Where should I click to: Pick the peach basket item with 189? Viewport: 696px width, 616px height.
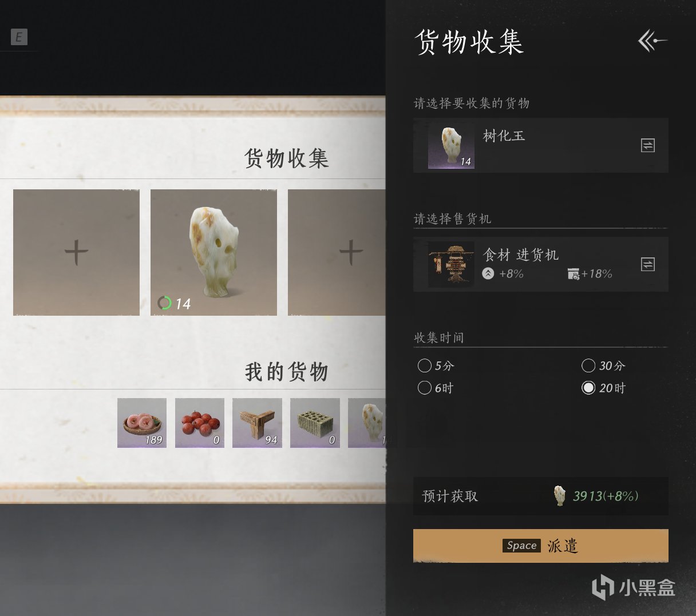142,423
